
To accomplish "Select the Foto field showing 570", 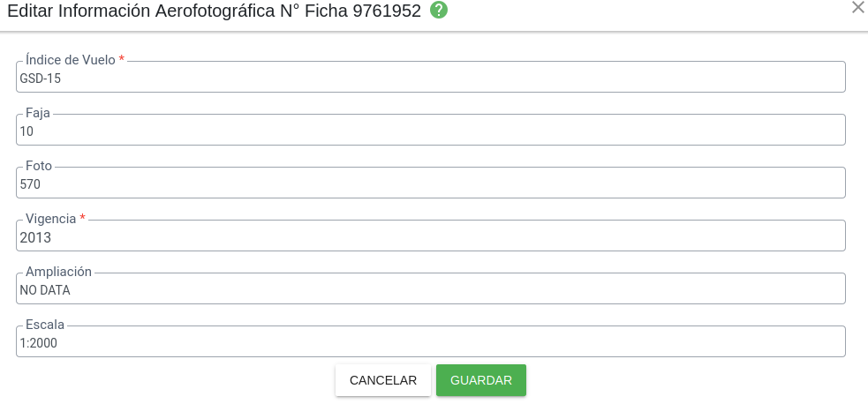I will coord(430,184).
